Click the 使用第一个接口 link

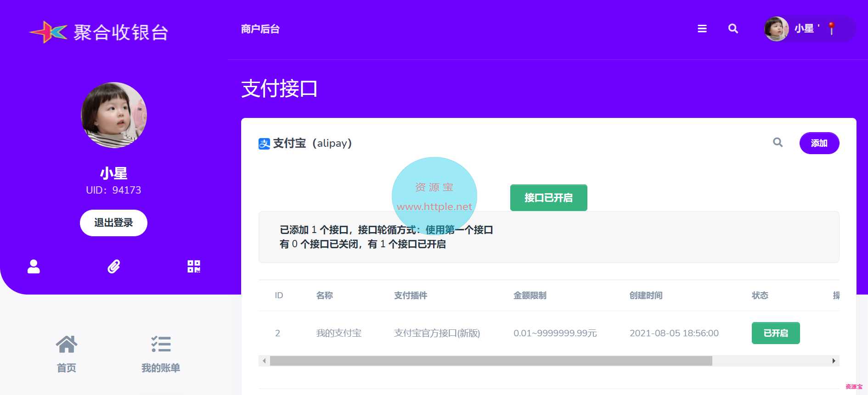tap(459, 230)
